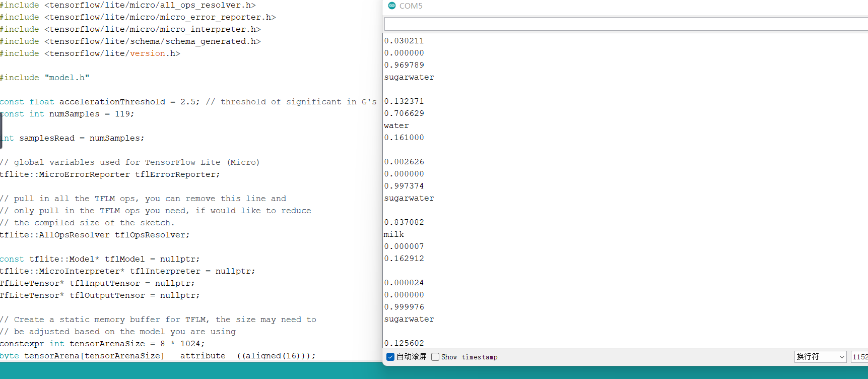868x379 pixels.
Task: Click serial output value 0.997374
Action: [x=404, y=186]
